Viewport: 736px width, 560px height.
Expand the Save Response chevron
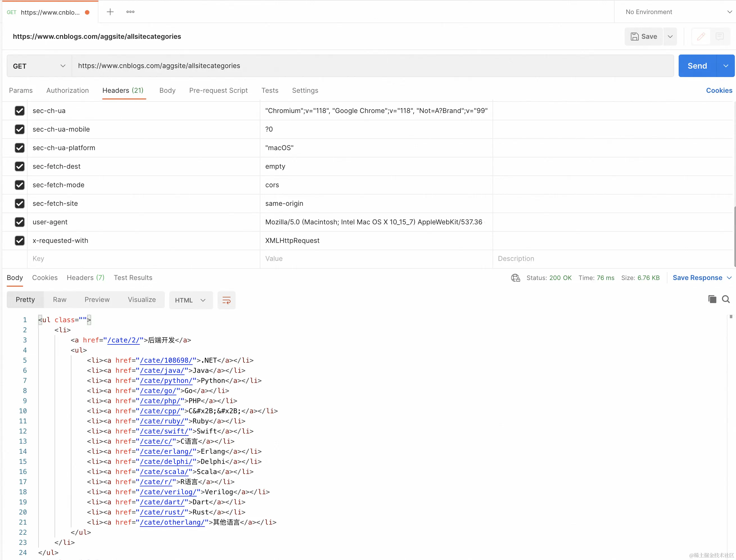click(729, 278)
